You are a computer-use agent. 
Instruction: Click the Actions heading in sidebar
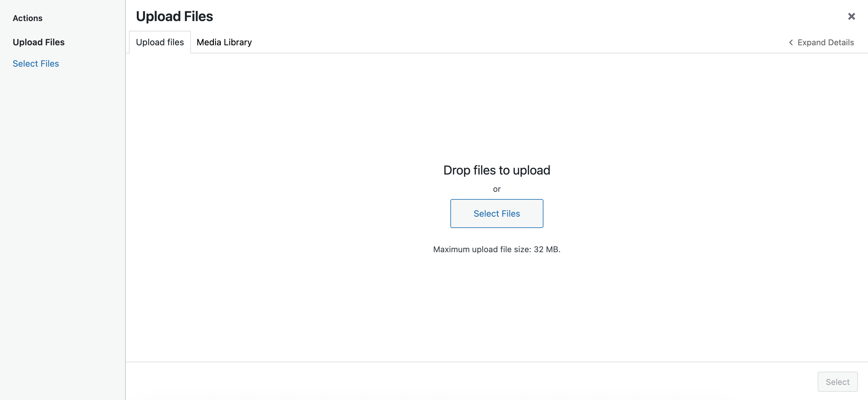click(27, 18)
